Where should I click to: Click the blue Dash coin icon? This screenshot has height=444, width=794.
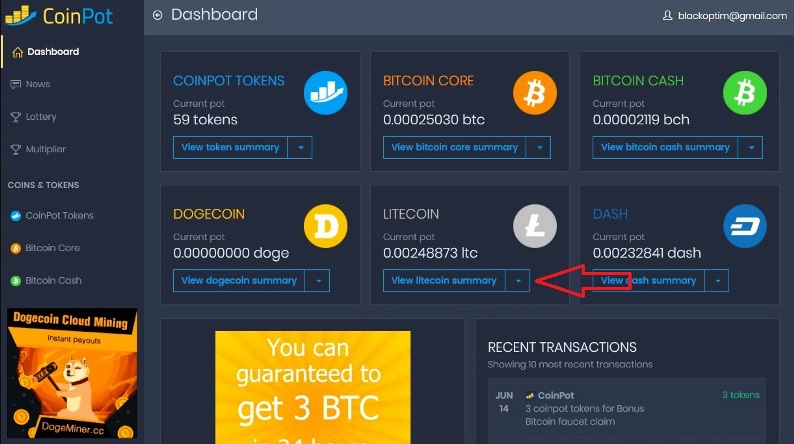tap(745, 226)
